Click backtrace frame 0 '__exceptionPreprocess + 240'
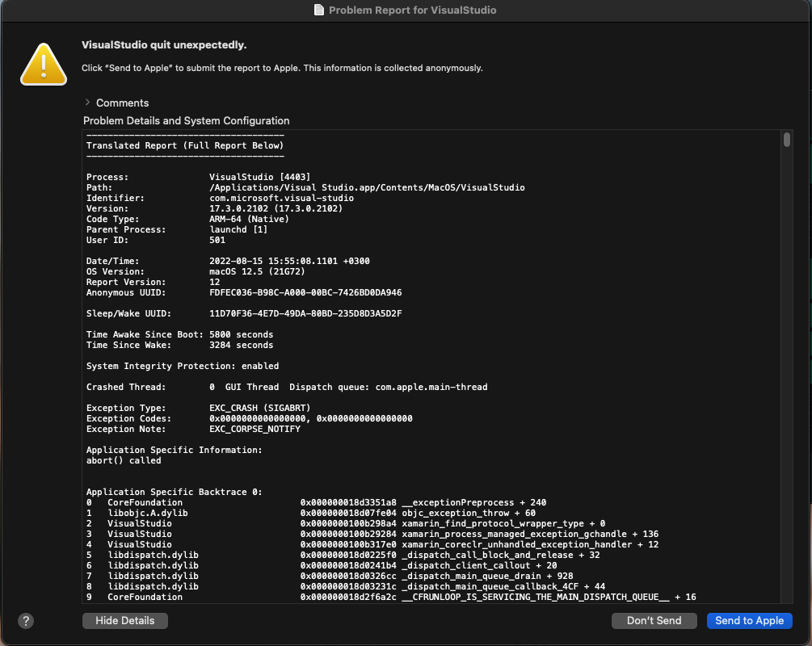The width and height of the screenshot is (812, 646). (316, 502)
